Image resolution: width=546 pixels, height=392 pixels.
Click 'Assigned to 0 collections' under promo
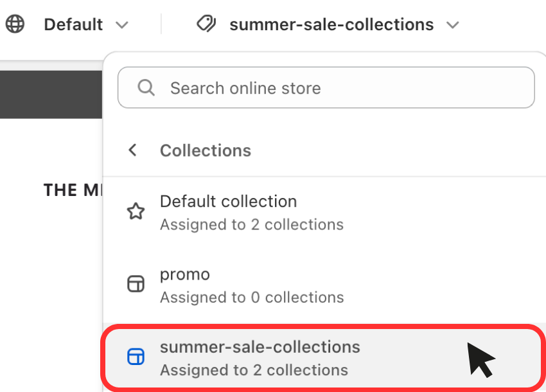252,298
